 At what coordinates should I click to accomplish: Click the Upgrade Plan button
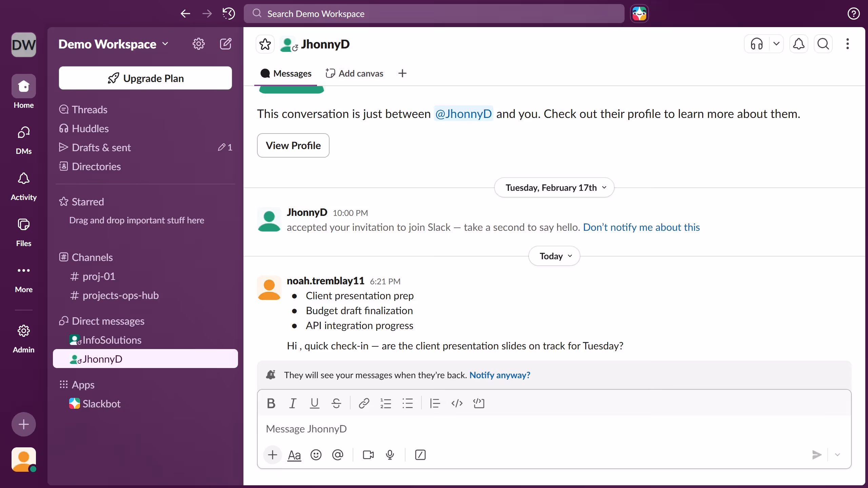(x=145, y=78)
